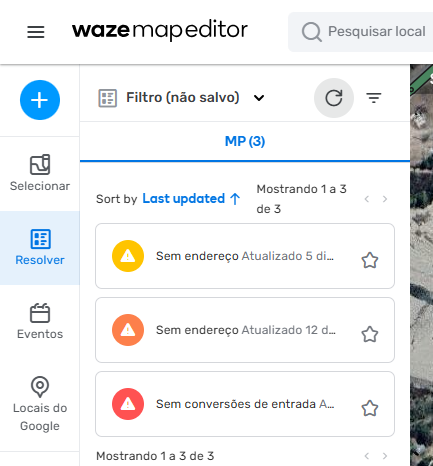The width and height of the screenshot is (433, 466).
Task: Star the yellow Sem endereço item
Action: 370,260
